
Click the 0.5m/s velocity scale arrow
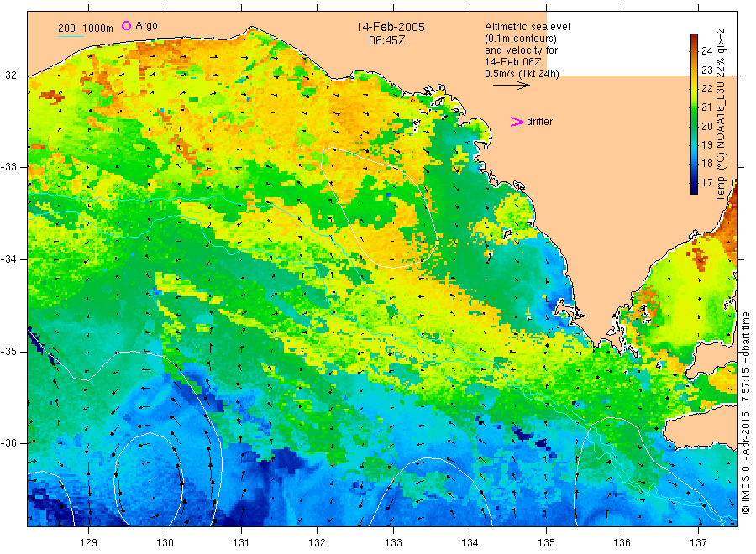point(511,86)
